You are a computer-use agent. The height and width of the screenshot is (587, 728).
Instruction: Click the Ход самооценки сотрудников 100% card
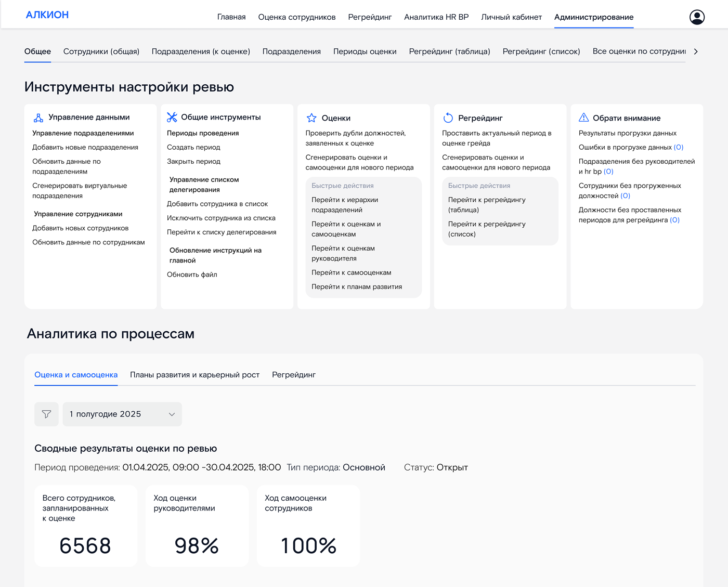click(x=308, y=526)
